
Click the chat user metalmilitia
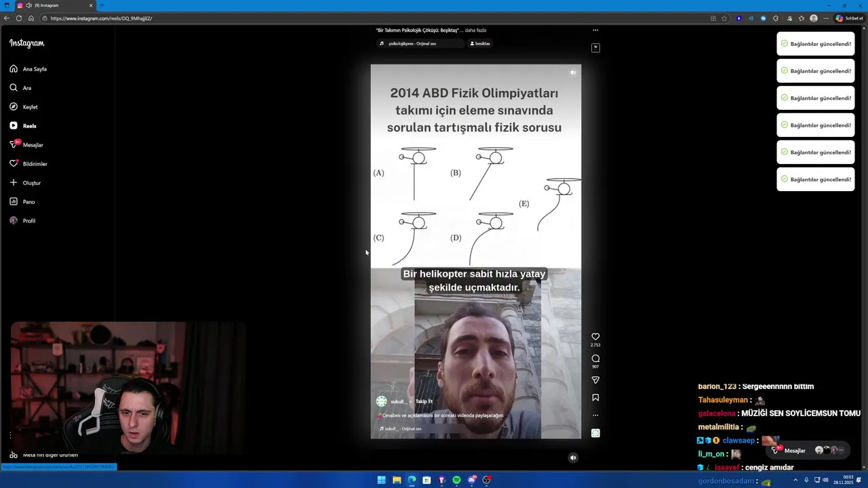point(719,427)
